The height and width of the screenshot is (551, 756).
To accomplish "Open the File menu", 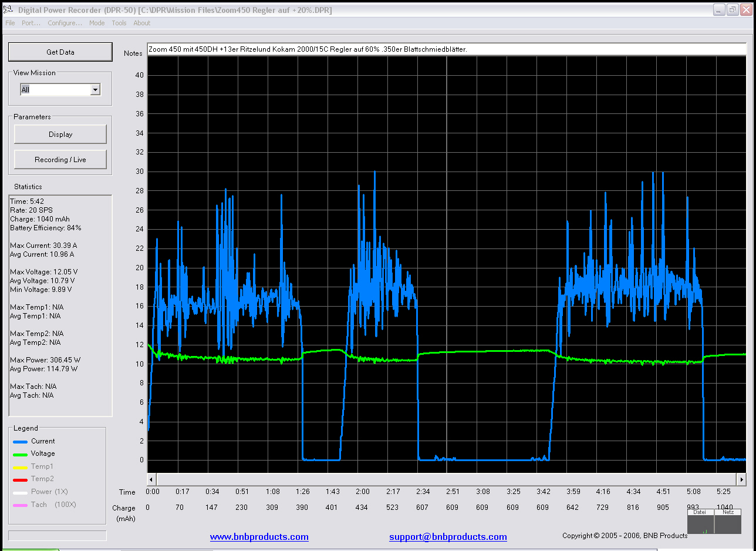I will pos(10,23).
